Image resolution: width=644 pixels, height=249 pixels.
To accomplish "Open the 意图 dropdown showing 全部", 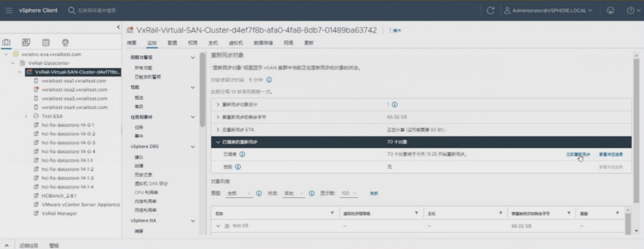I will [x=239, y=194].
